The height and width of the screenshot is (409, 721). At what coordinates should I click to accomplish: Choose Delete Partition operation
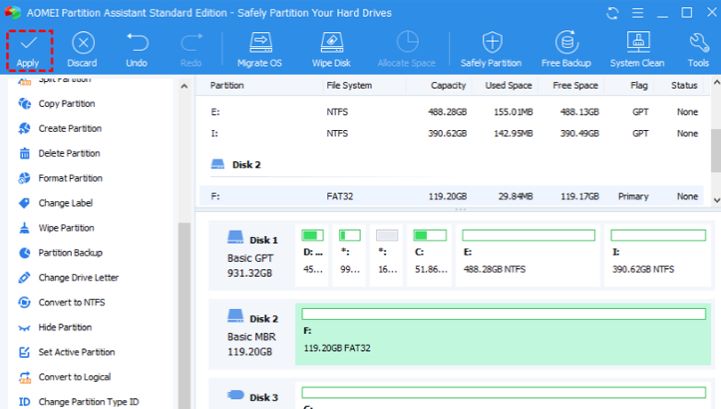pyautogui.click(x=59, y=153)
